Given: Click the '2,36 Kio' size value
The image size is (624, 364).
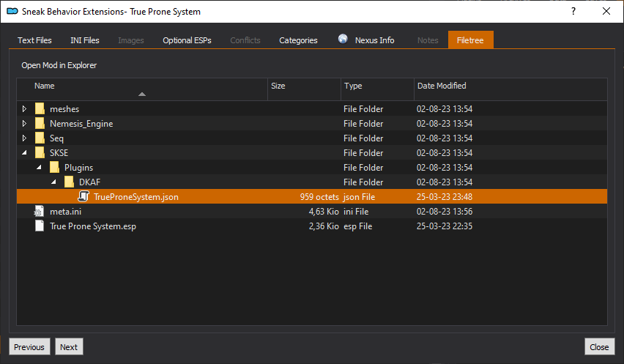Looking at the screenshot, I should pos(324,226).
